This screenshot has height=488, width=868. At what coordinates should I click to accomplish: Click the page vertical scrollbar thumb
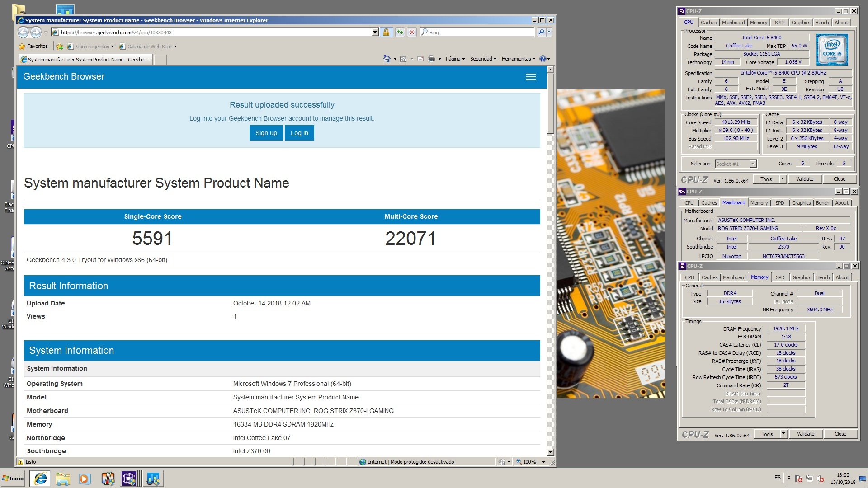click(550, 103)
